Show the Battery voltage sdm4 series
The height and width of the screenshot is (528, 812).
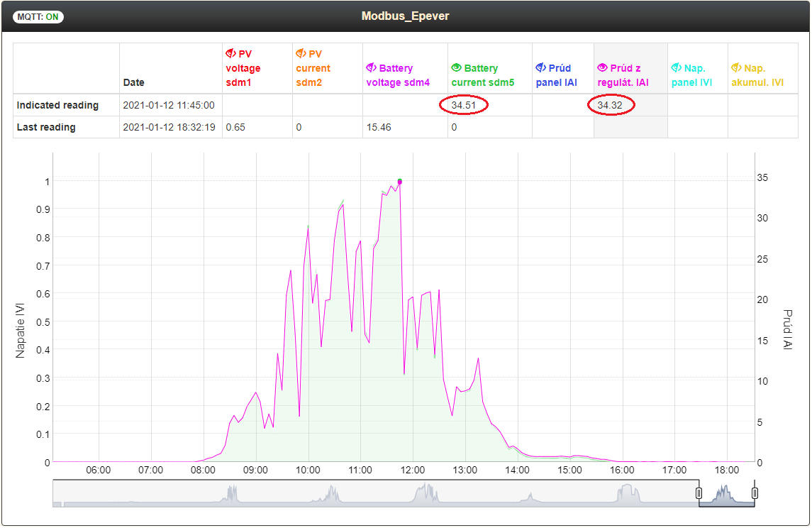click(372, 68)
